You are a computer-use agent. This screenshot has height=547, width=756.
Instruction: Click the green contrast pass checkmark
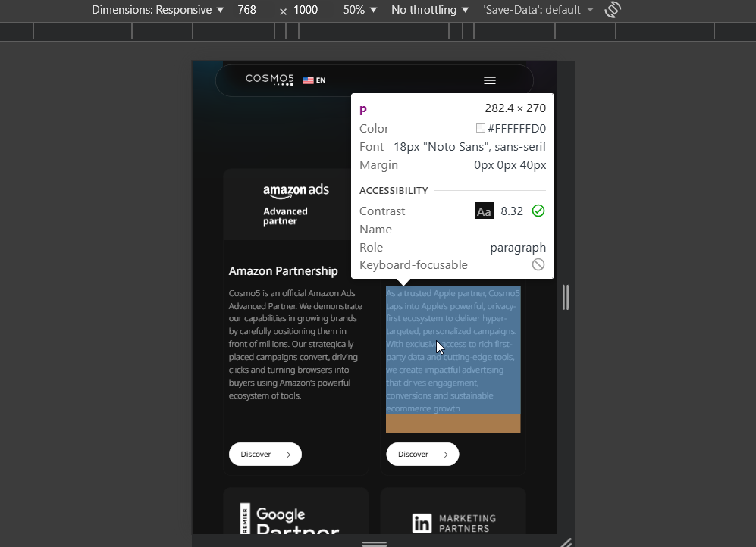[538, 211]
